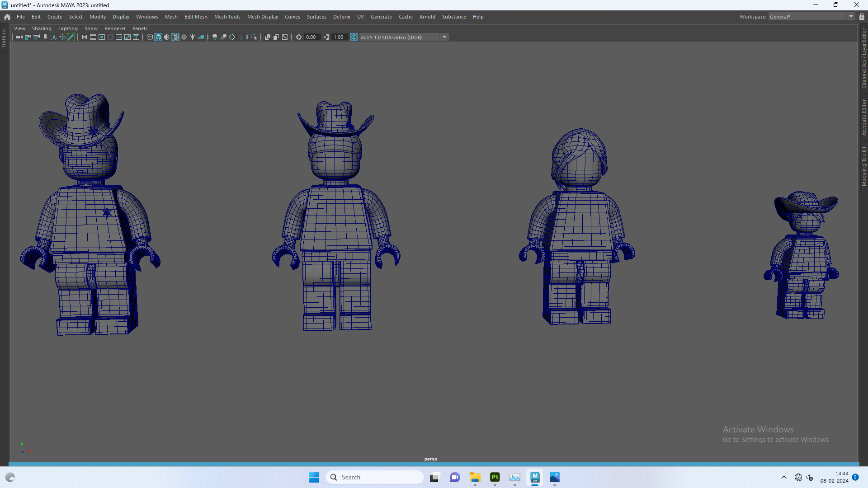The image size is (868, 488).
Task: Toggle Use Default Material icon
Action: pos(167,37)
